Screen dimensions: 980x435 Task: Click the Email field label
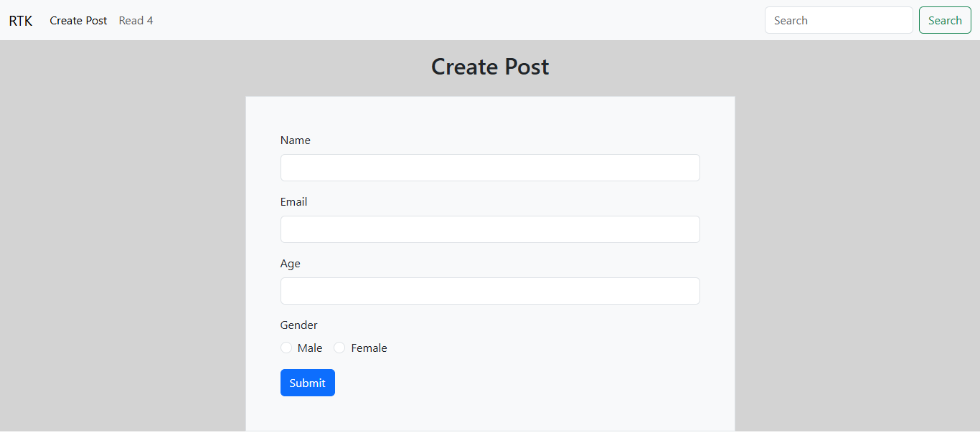tap(293, 202)
